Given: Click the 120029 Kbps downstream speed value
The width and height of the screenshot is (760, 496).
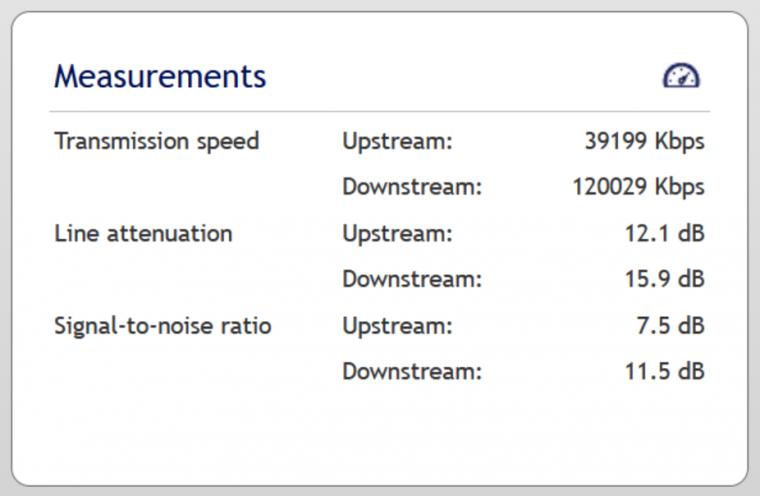Looking at the screenshot, I should coord(638,188).
